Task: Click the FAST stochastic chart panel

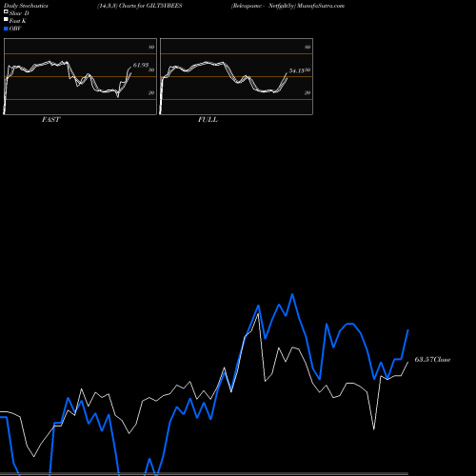Action: tap(80, 76)
